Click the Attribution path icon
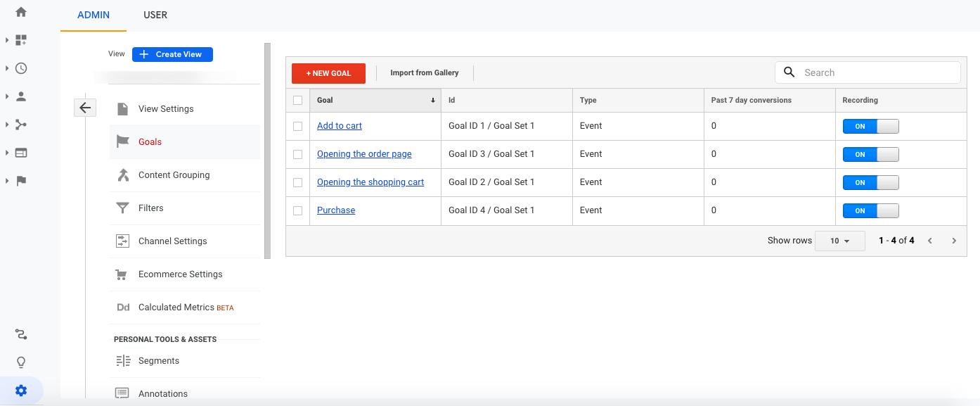This screenshot has height=406, width=980. click(x=21, y=334)
